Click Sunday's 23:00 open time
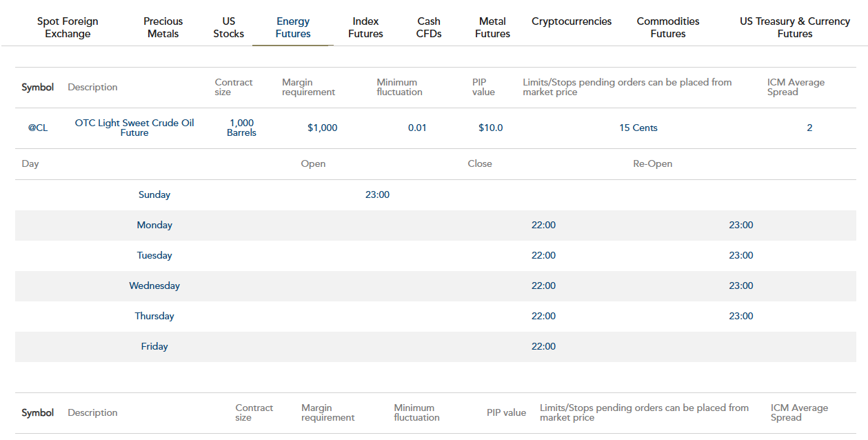Screen dimensions: 868x440 (x=377, y=194)
